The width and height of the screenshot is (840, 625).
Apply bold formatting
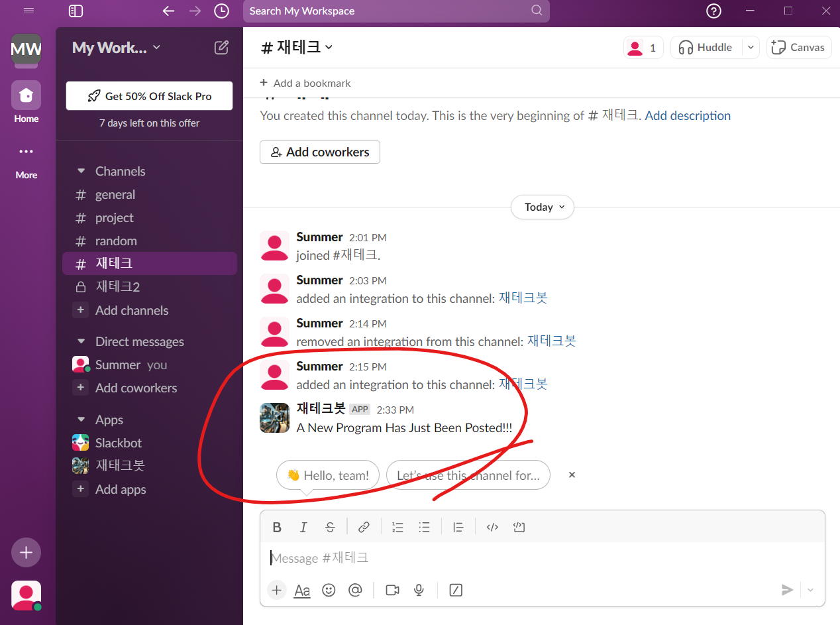(x=277, y=527)
